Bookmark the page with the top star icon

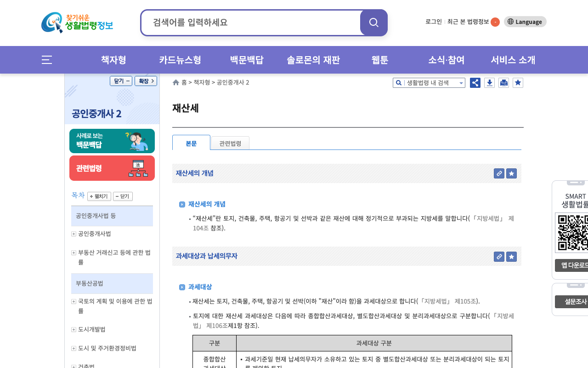point(518,83)
